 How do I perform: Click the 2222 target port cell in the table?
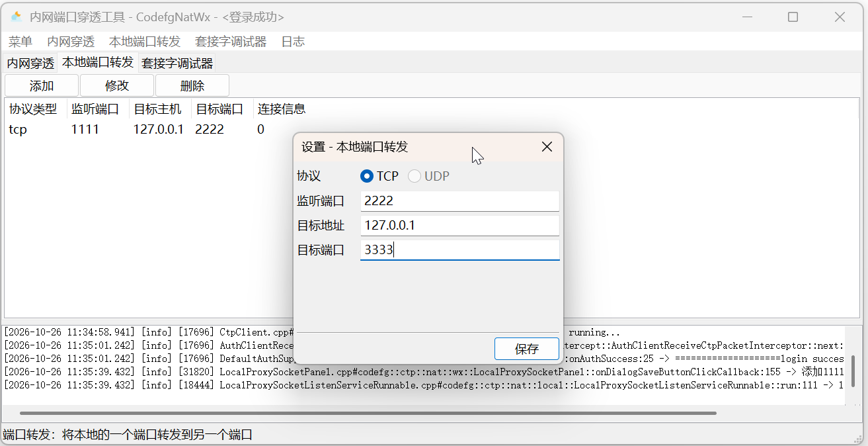(210, 129)
